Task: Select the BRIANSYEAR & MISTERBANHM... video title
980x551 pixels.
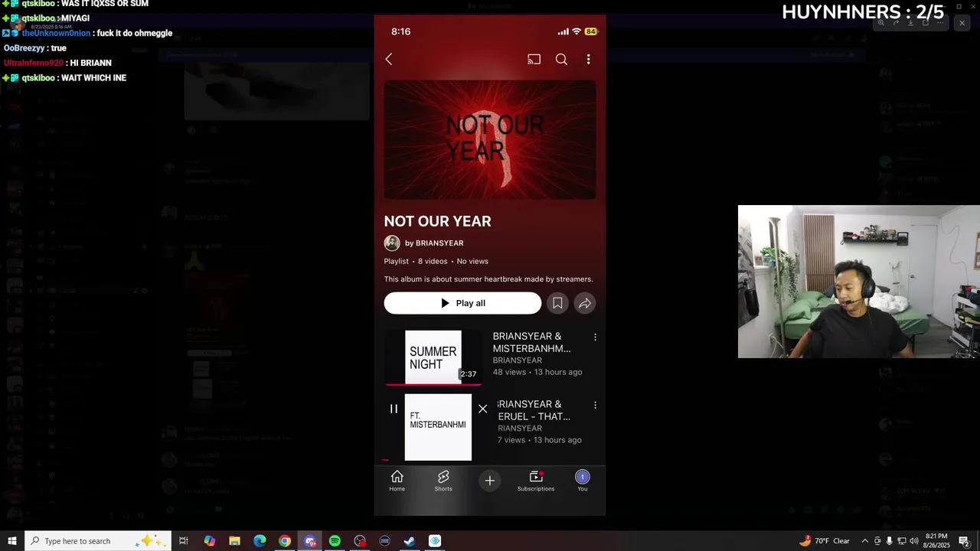Action: point(531,342)
